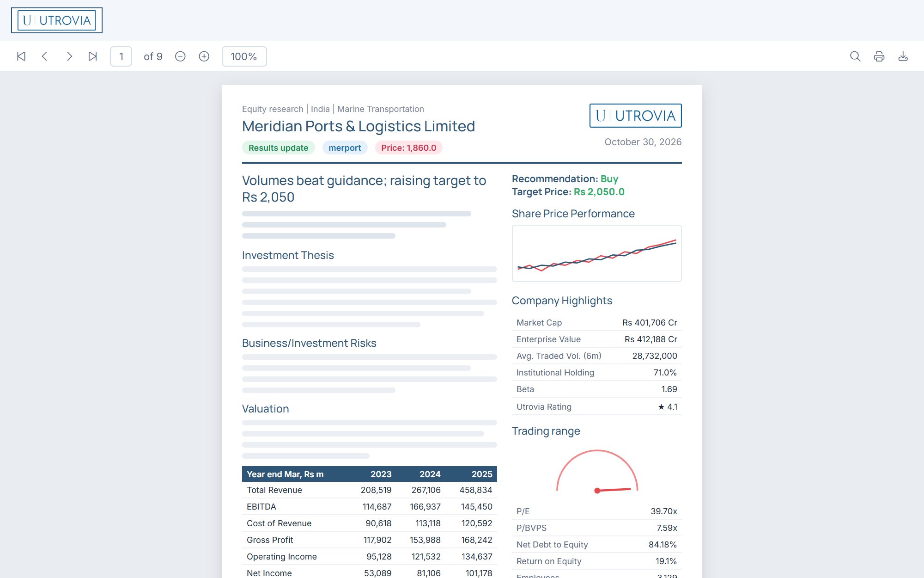Jump to the last page
This screenshot has width=924, height=578.
click(92, 56)
